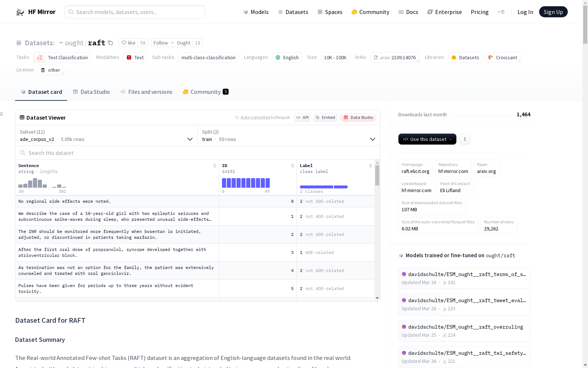Click the English language globe icon
Image resolution: width=588 pixels, height=368 pixels.
278,57
